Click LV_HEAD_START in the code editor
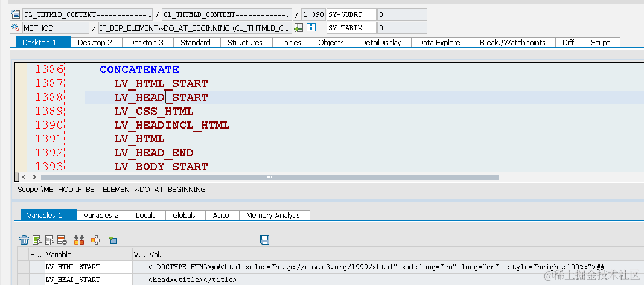The height and width of the screenshot is (285, 644). coord(161,97)
